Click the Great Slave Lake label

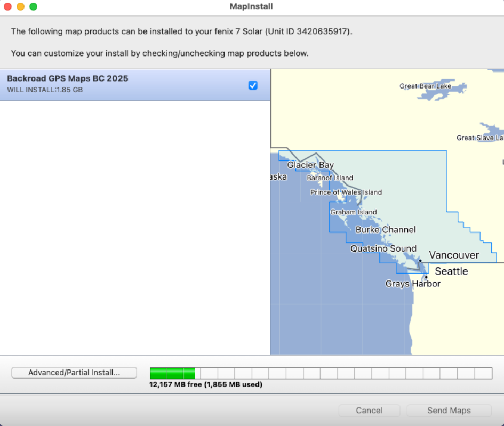[480, 138]
